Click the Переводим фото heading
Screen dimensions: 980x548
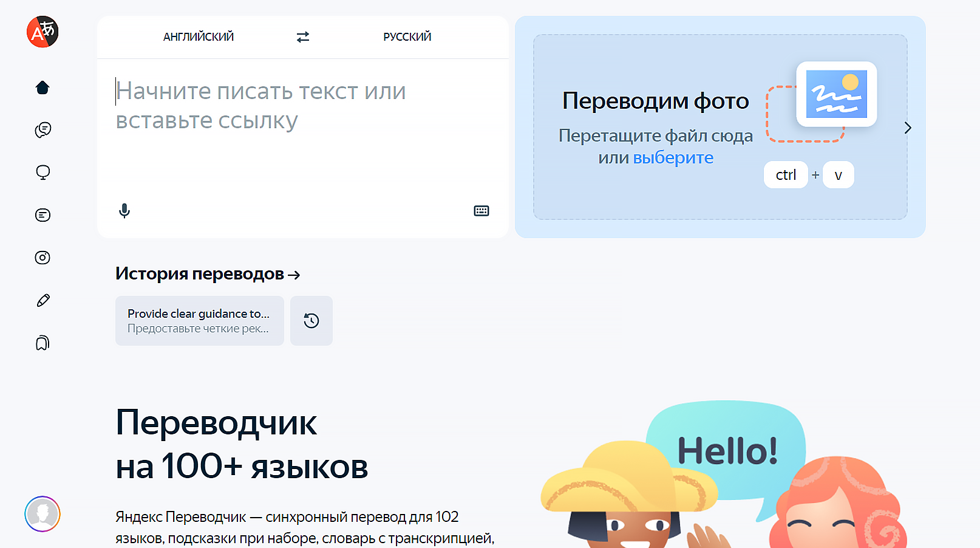tap(656, 101)
